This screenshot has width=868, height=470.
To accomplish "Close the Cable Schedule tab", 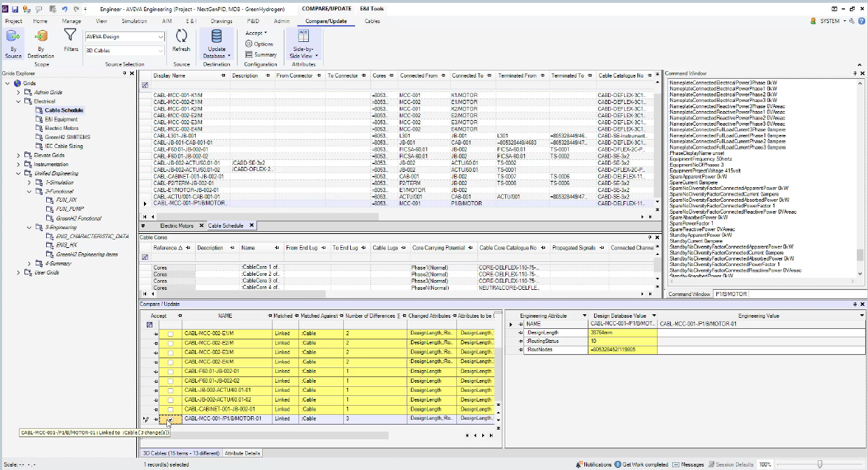I will (252, 226).
